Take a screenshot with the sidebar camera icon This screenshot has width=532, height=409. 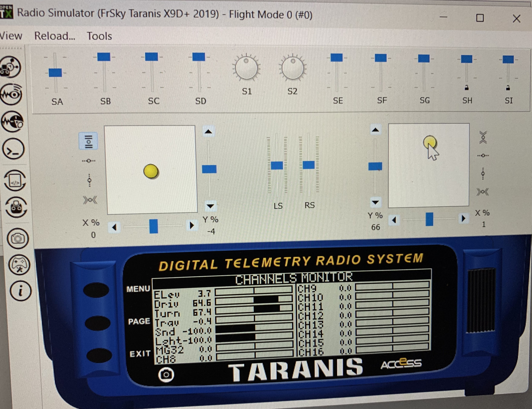tap(18, 238)
